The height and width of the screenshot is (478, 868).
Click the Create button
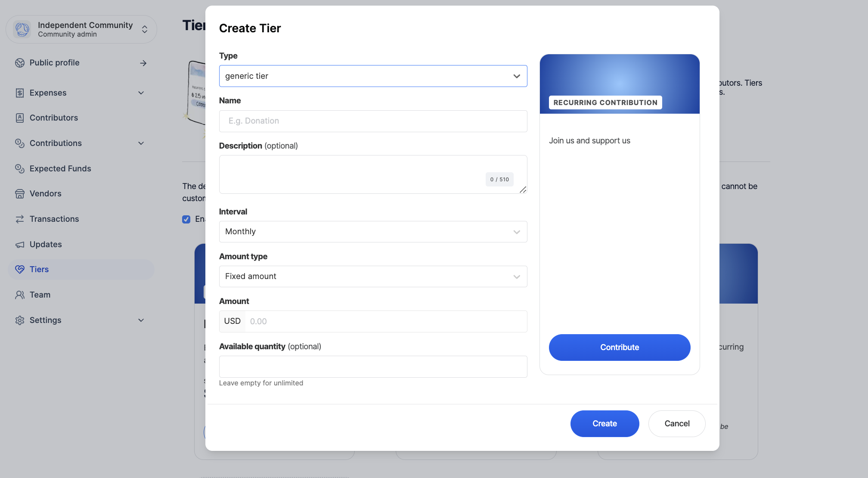point(604,424)
